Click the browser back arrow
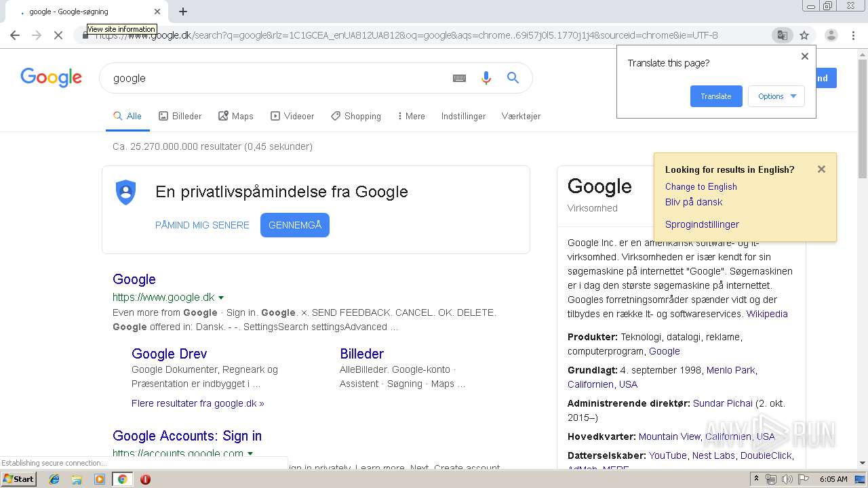Image resolution: width=868 pixels, height=488 pixels. pyautogui.click(x=15, y=35)
